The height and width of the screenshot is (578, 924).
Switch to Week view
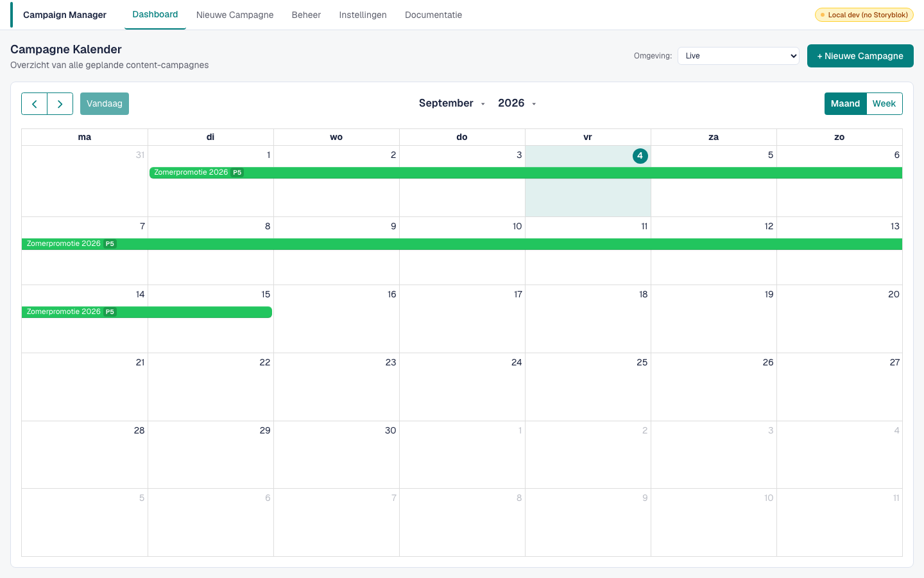pyautogui.click(x=884, y=103)
